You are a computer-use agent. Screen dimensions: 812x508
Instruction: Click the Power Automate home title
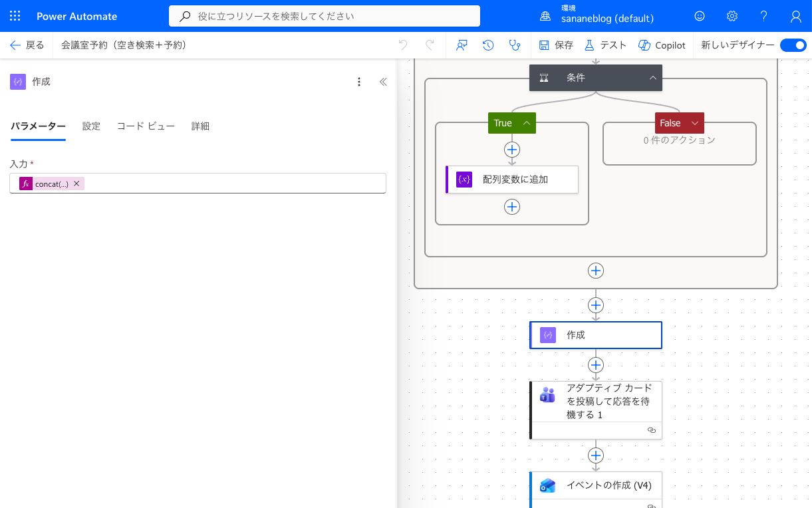click(76, 16)
